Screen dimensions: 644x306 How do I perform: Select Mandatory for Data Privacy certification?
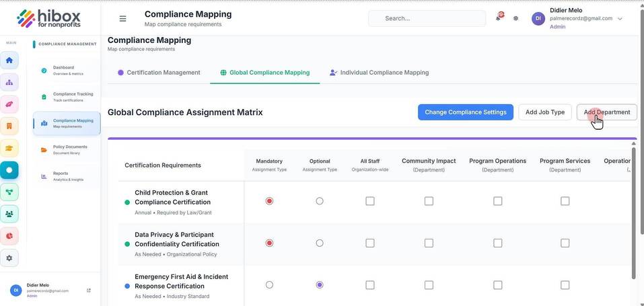click(x=269, y=243)
